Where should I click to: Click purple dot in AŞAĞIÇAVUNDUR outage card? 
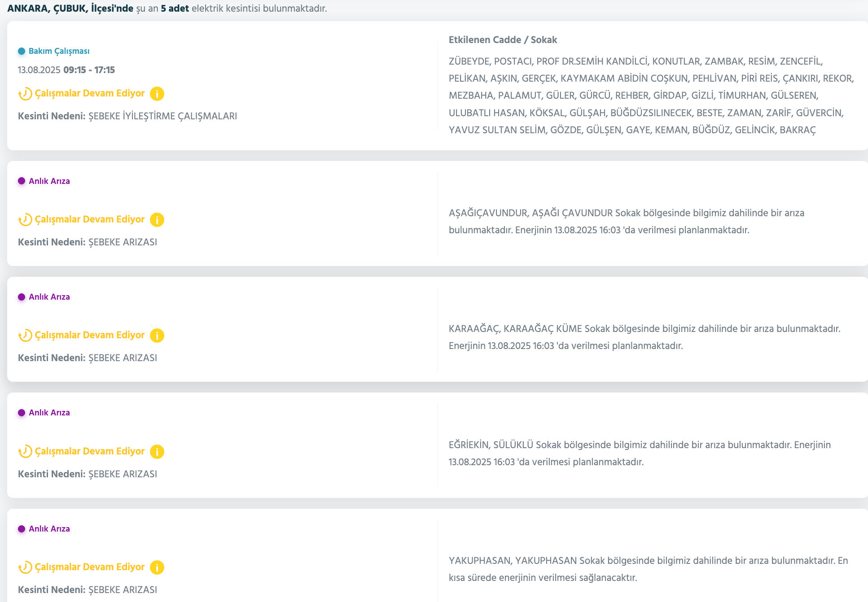22,181
